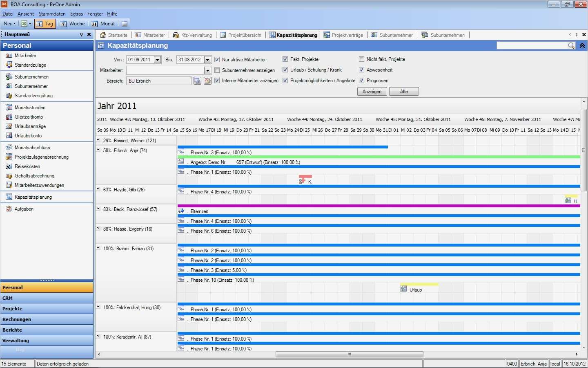Image resolution: width=588 pixels, height=368 pixels.
Task: Collapse the row for Brahmi, Fabian
Action: (98, 248)
